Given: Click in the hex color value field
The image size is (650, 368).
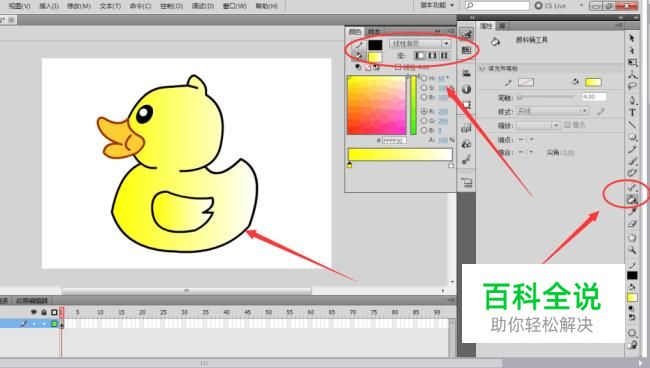Looking at the screenshot, I should tap(394, 140).
